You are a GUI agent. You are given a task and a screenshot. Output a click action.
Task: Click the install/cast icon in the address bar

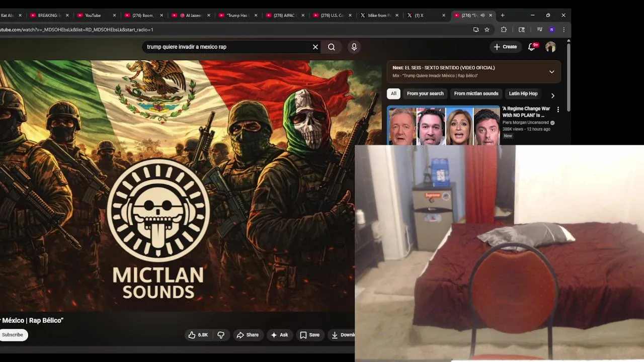point(476,30)
